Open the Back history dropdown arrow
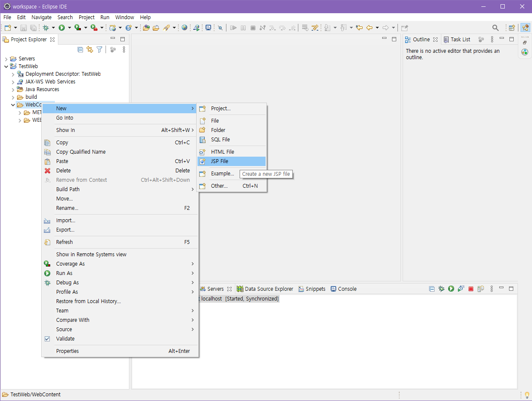The image size is (532, 401). 377,28
